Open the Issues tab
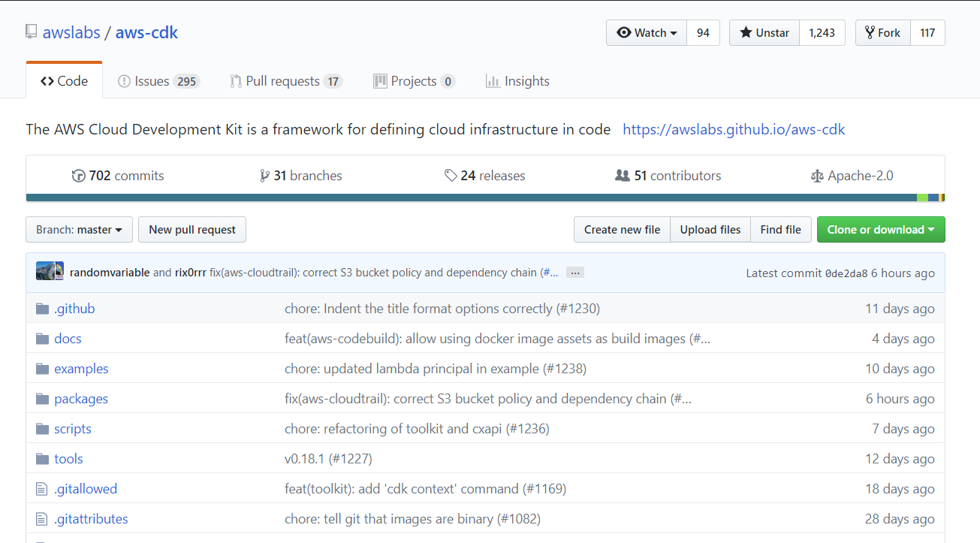The width and height of the screenshot is (980, 543). (x=158, y=81)
